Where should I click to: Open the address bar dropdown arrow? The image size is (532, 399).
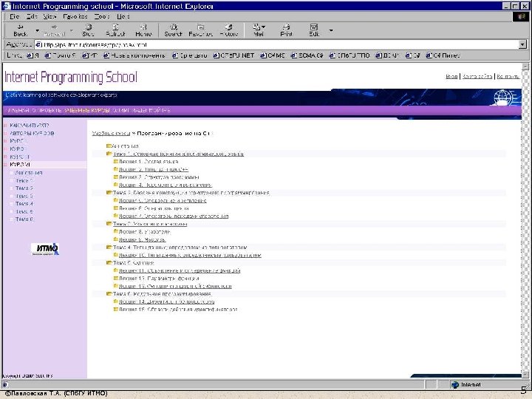pyautogui.click(x=522, y=44)
